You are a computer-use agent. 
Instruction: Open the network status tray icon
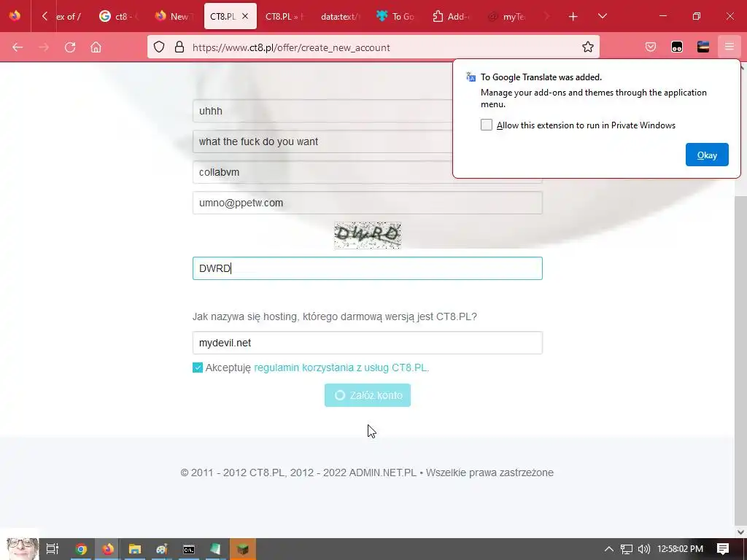pyautogui.click(x=627, y=549)
